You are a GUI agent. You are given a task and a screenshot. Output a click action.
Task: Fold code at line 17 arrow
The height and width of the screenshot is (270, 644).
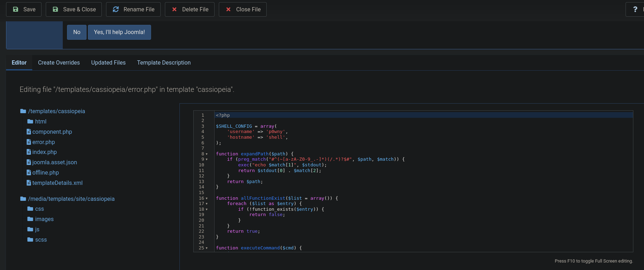207,204
